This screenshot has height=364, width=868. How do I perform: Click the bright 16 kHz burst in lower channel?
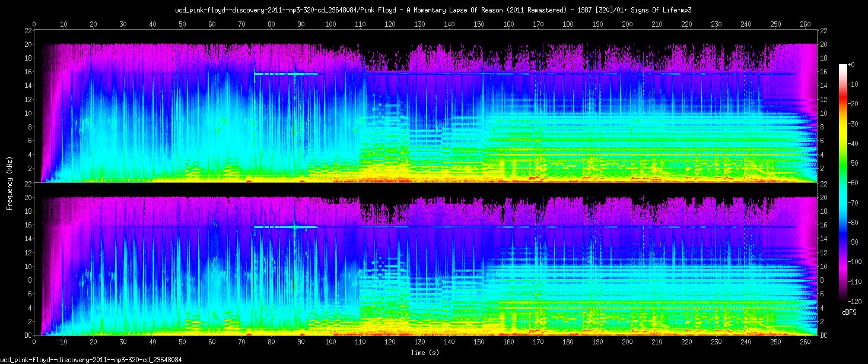pos(294,227)
